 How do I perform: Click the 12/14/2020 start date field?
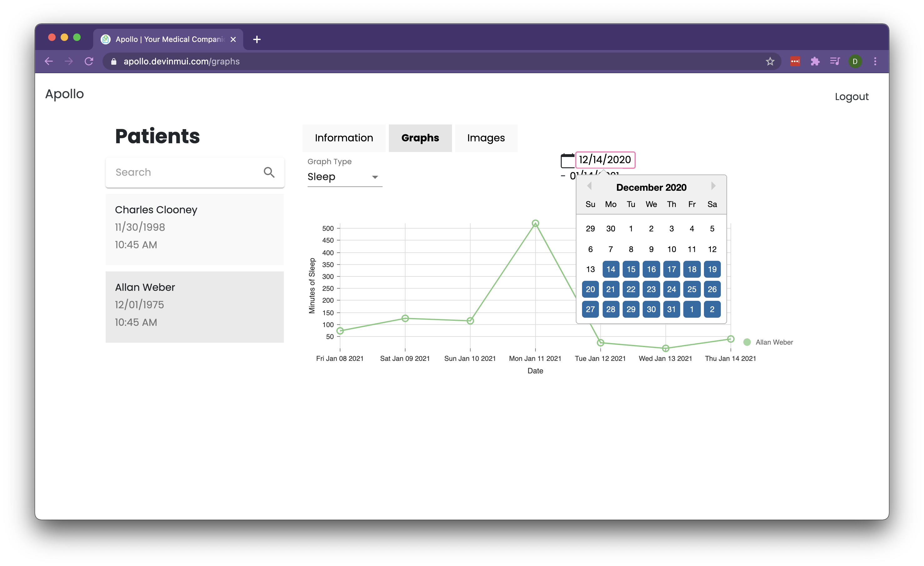point(605,160)
